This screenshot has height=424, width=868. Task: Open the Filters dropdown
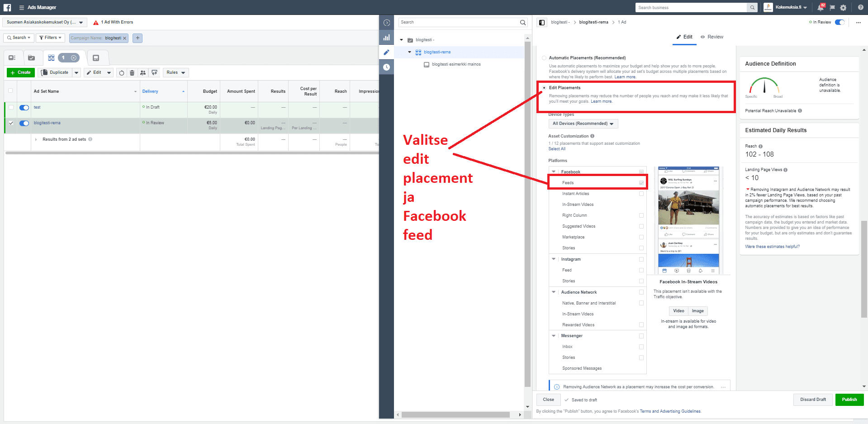click(x=50, y=38)
